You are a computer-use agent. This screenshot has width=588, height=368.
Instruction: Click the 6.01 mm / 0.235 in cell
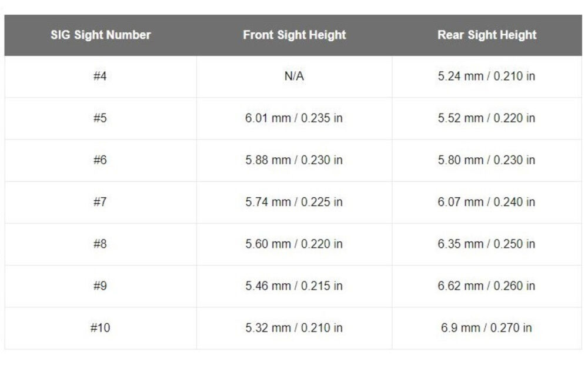coord(294,118)
